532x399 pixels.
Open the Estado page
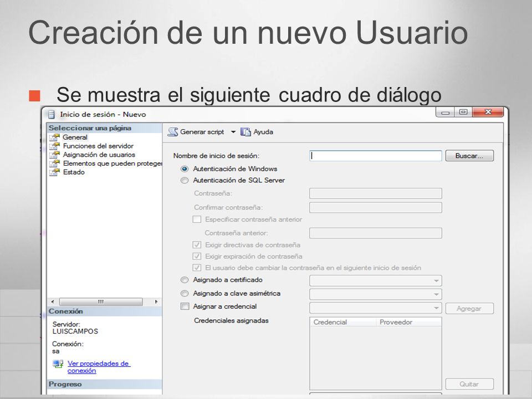(74, 172)
